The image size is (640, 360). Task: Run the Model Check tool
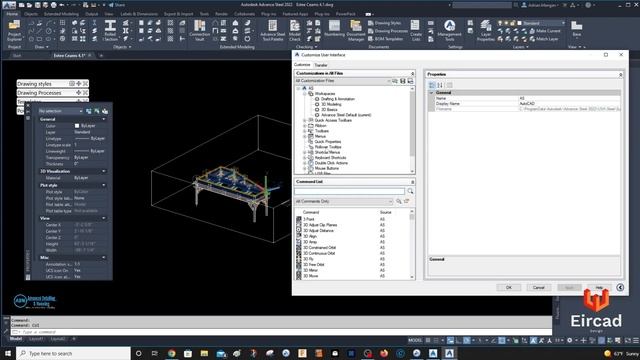295,31
